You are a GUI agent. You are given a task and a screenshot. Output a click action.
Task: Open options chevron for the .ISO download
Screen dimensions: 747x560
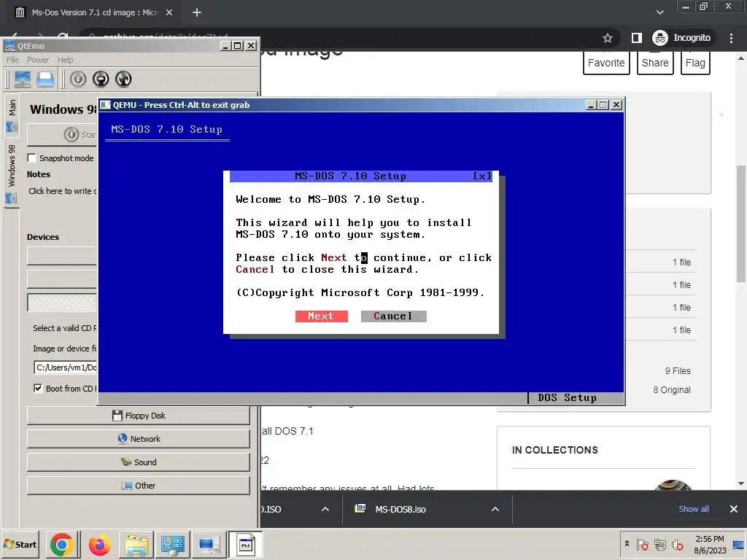point(325,509)
